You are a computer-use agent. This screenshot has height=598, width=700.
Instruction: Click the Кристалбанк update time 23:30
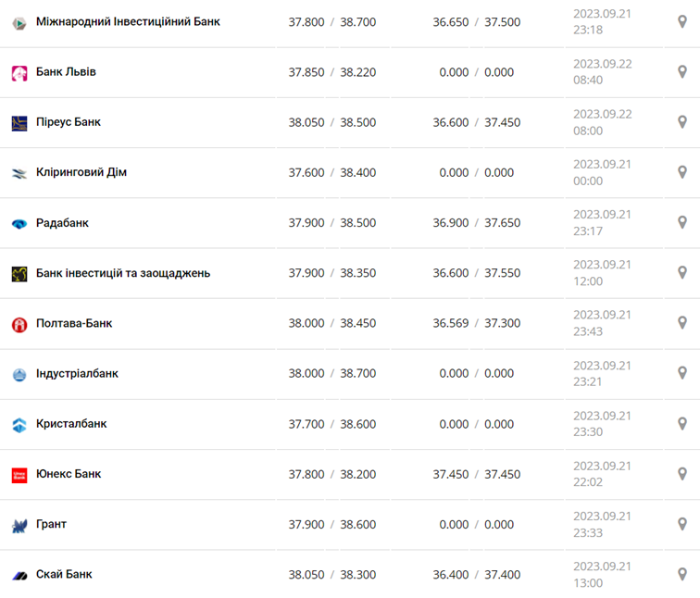(x=588, y=432)
